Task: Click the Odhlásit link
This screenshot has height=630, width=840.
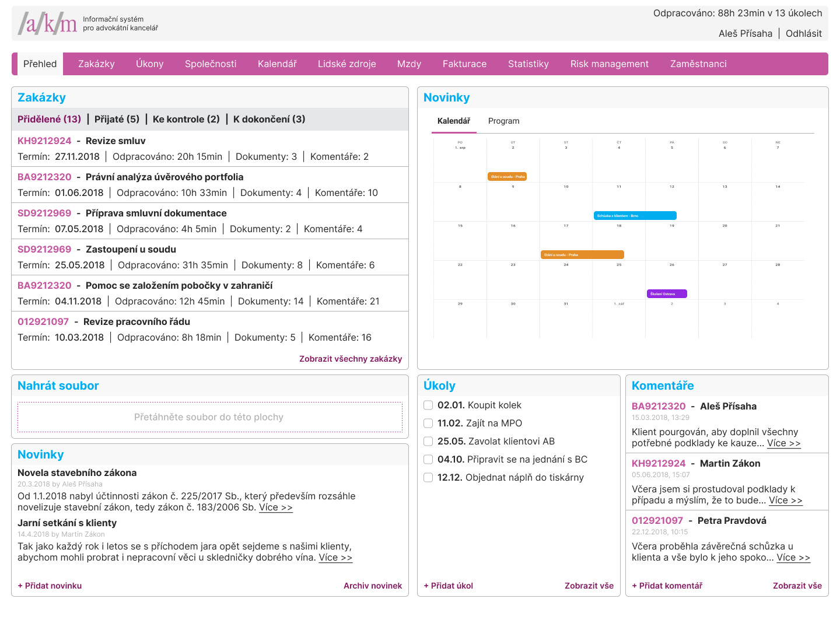Action: click(x=804, y=34)
